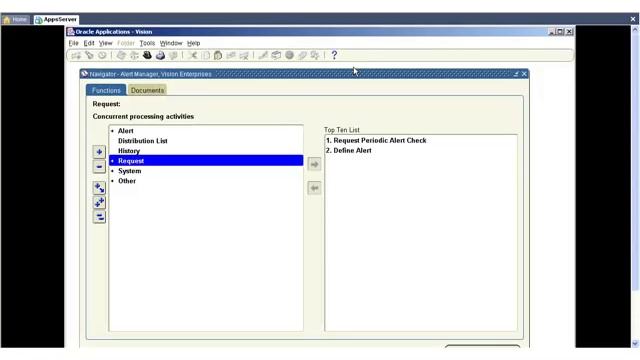Select '1. Request Periodic Alert Check' entry
640x360 pixels.
click(376, 140)
